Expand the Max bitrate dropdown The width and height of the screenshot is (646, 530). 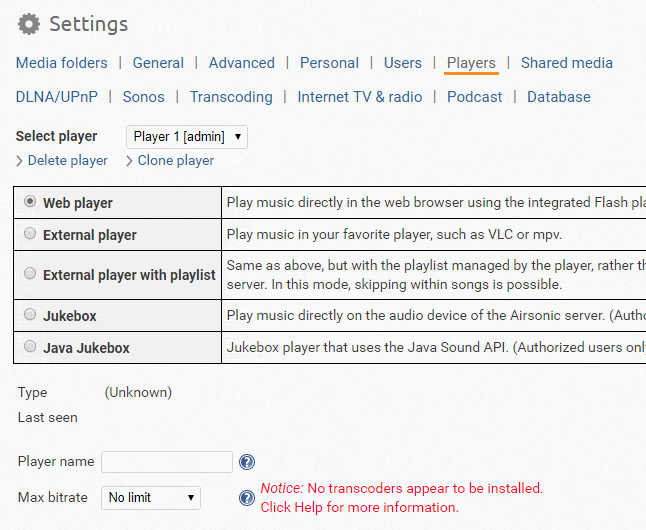click(151, 498)
